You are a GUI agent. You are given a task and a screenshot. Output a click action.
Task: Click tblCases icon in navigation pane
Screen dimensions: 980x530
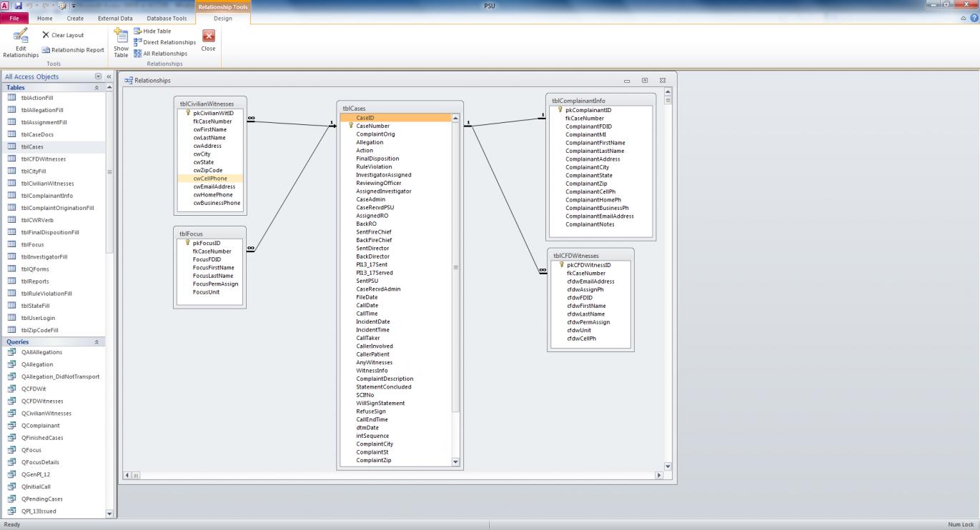(x=11, y=146)
